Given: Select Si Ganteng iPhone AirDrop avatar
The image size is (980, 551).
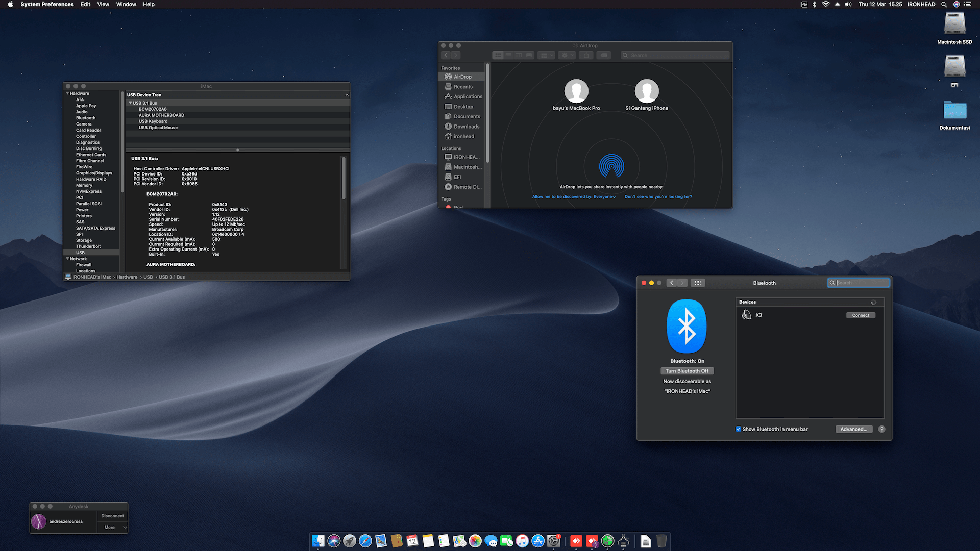Looking at the screenshot, I should (x=647, y=91).
